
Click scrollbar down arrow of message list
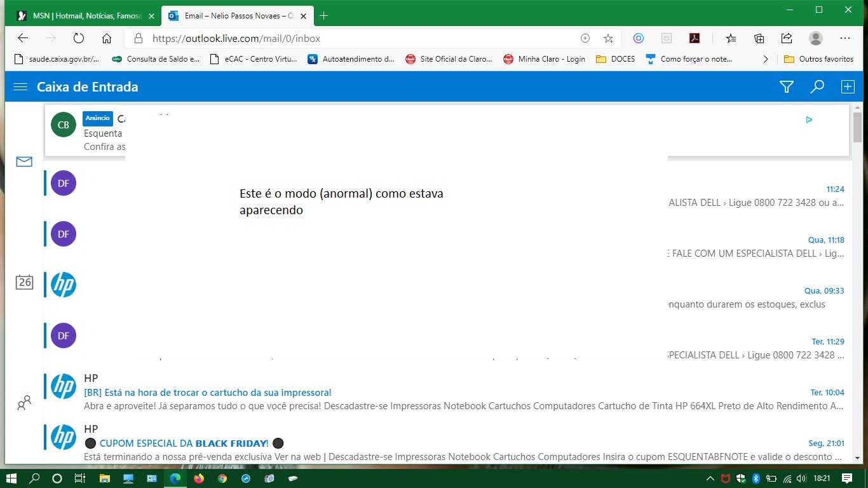(858, 457)
